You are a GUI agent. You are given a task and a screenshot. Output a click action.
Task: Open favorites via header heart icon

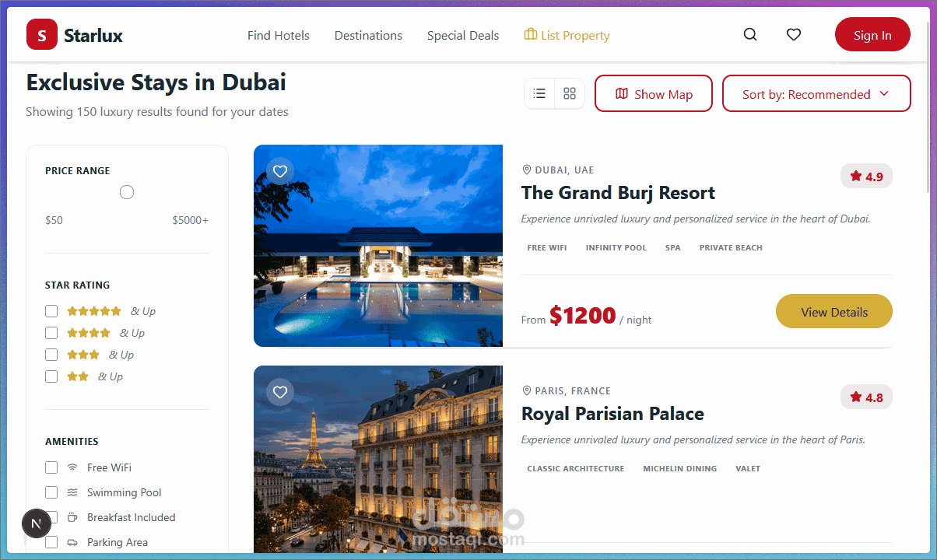point(794,35)
